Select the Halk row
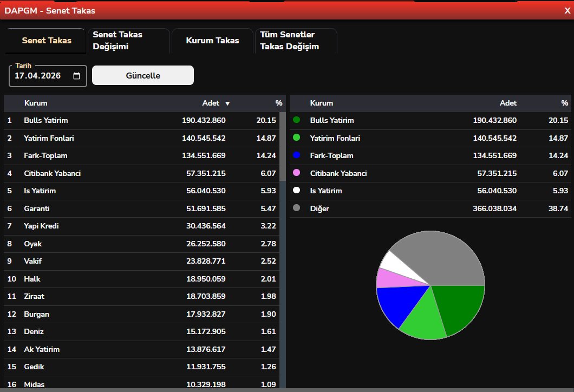 [141, 278]
